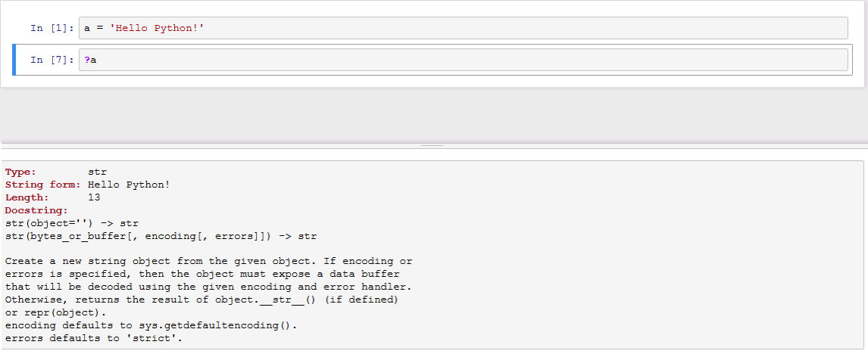Click the blue selection bar of the active cell
The image size is (868, 354).
point(14,60)
